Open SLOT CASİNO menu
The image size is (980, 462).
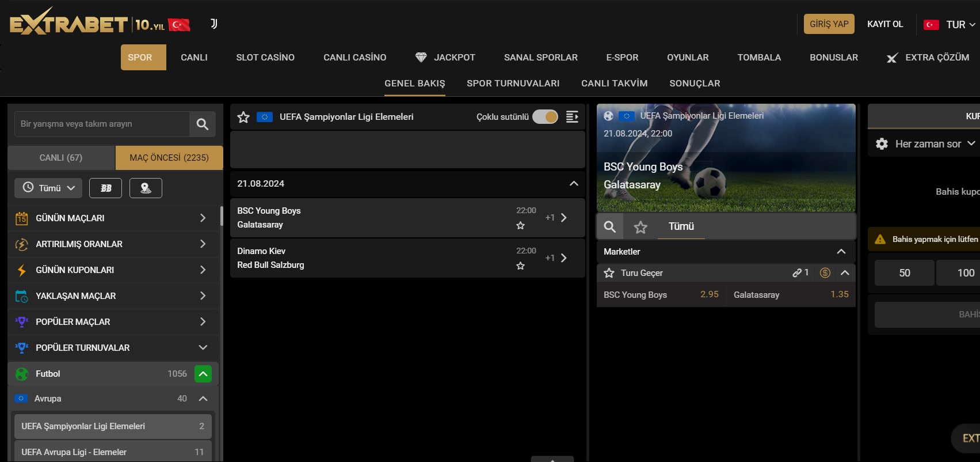265,58
